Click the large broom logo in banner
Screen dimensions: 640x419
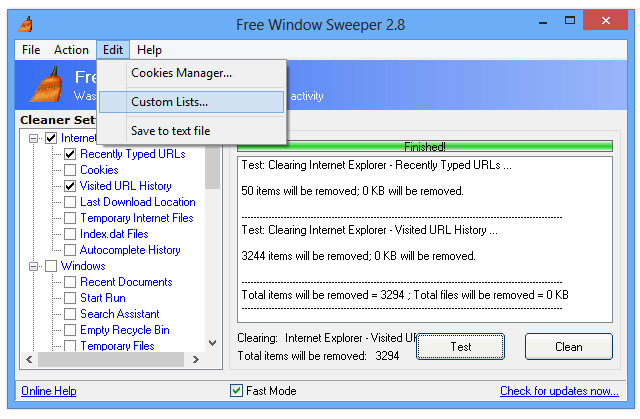point(47,84)
